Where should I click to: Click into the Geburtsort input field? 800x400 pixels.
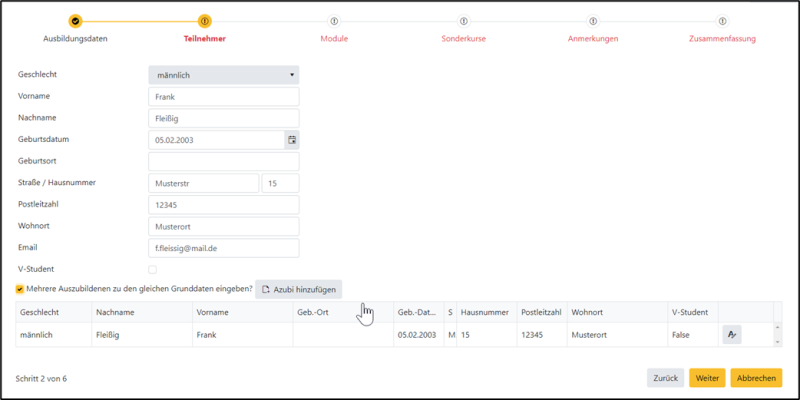tap(223, 162)
